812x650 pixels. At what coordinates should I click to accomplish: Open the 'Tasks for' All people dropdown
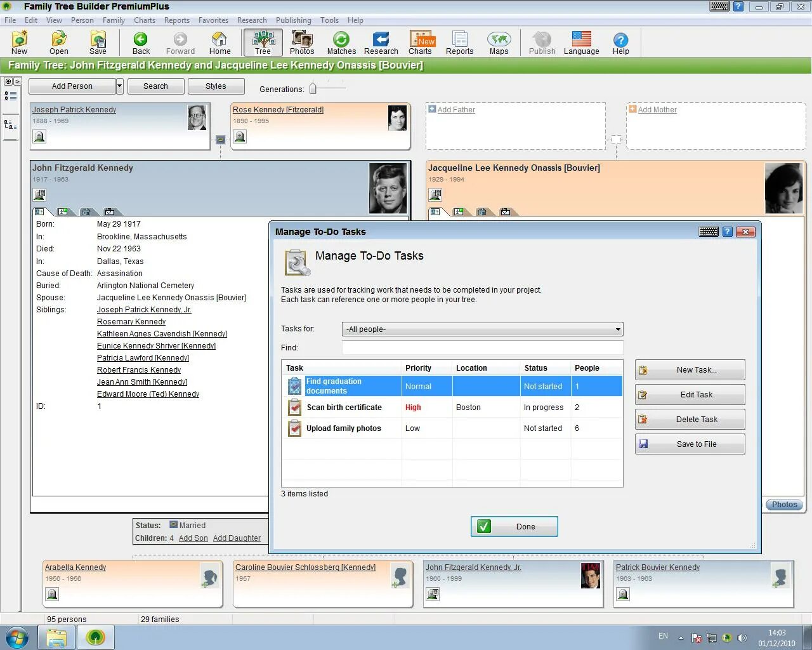click(x=483, y=329)
